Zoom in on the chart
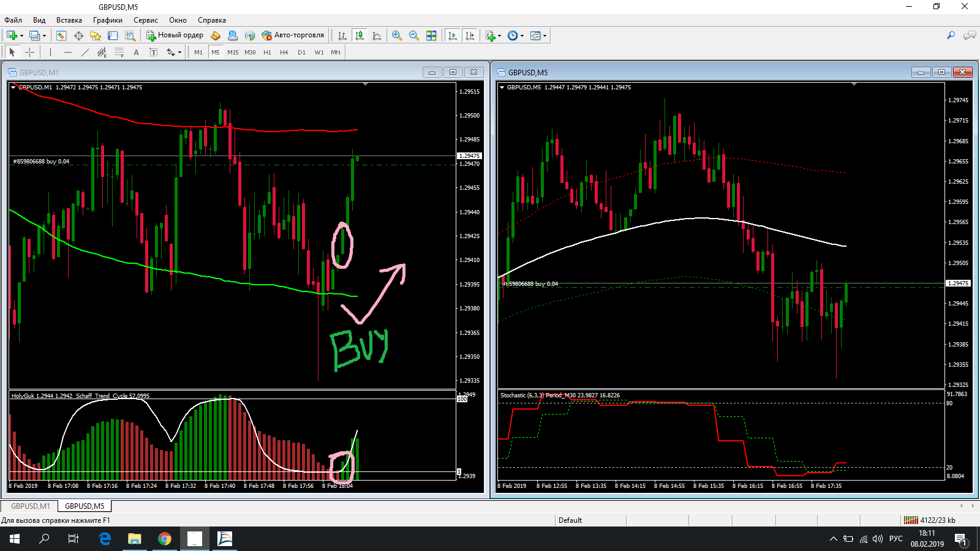The height and width of the screenshot is (551, 980). click(x=397, y=36)
